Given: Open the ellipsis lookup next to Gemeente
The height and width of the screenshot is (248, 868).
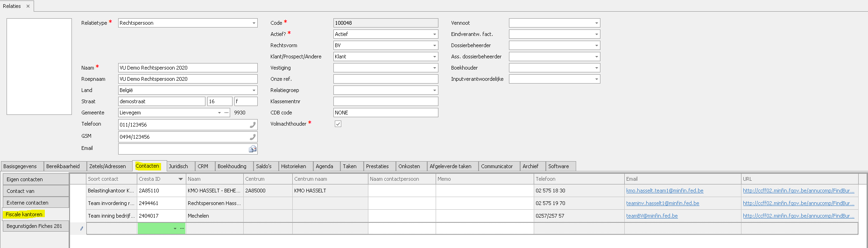Looking at the screenshot, I should [x=226, y=113].
